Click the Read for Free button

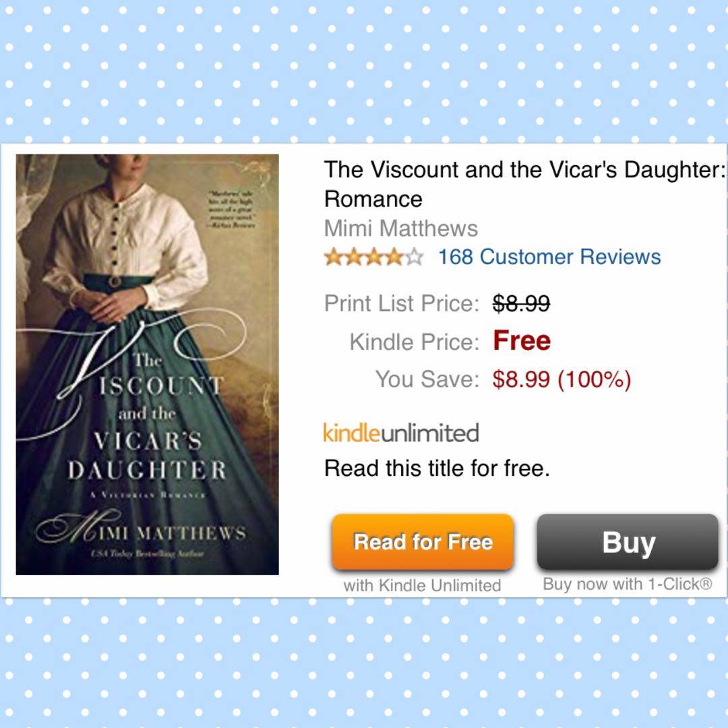[423, 541]
